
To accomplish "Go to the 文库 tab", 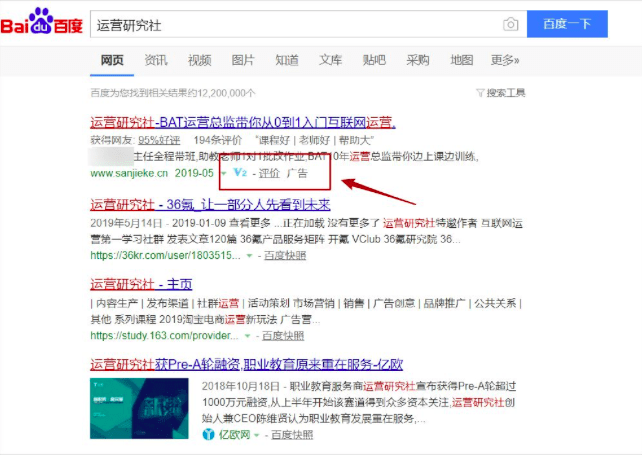I will pos(330,61).
